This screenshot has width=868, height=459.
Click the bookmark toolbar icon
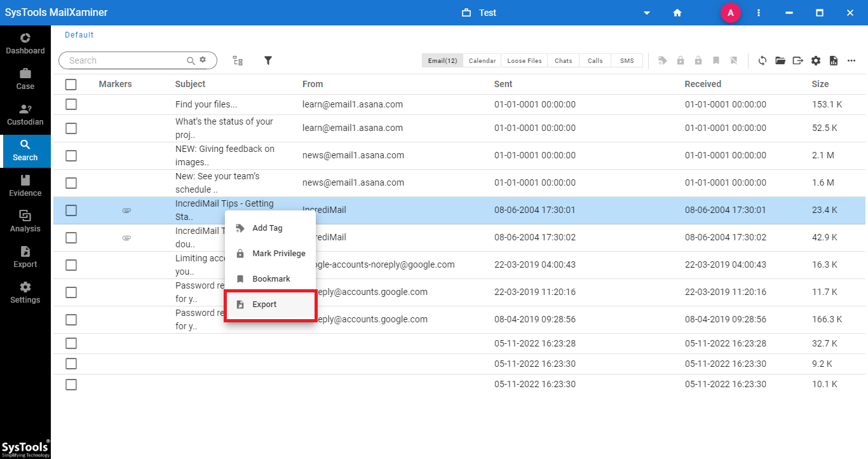point(716,60)
